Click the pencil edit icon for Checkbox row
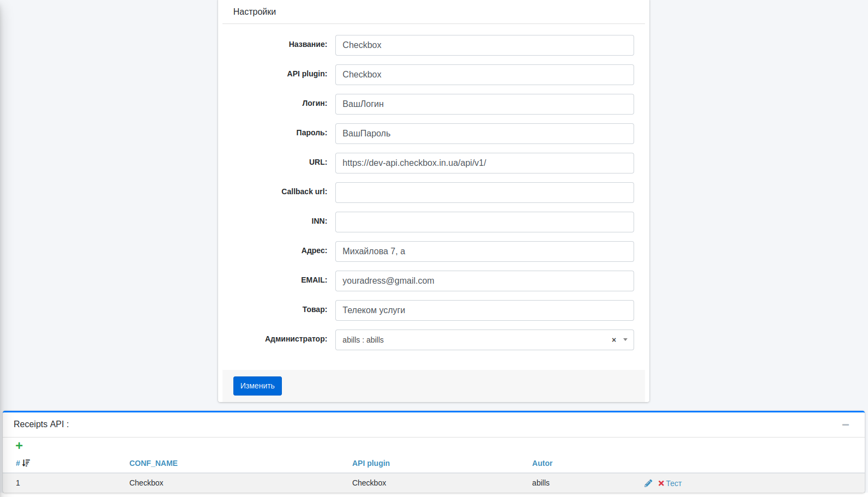 coord(648,483)
